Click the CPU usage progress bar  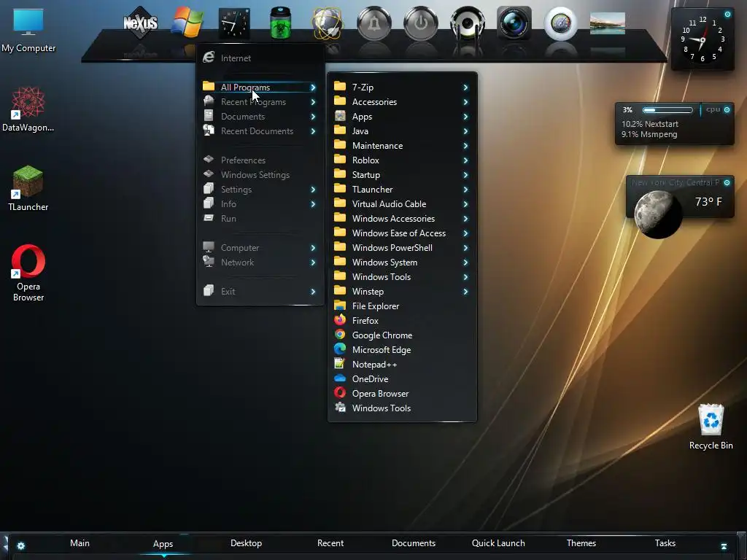click(x=667, y=110)
